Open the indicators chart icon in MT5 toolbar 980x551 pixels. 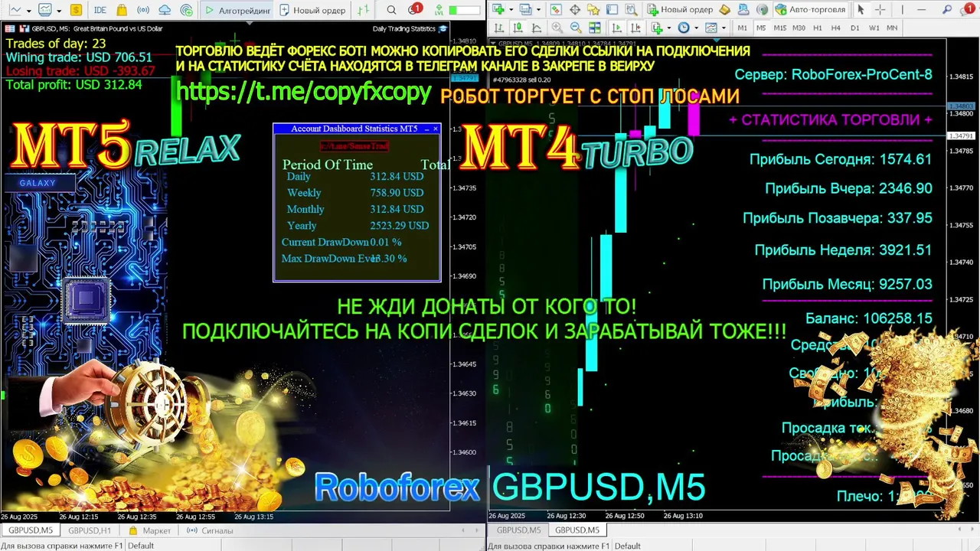(44, 10)
